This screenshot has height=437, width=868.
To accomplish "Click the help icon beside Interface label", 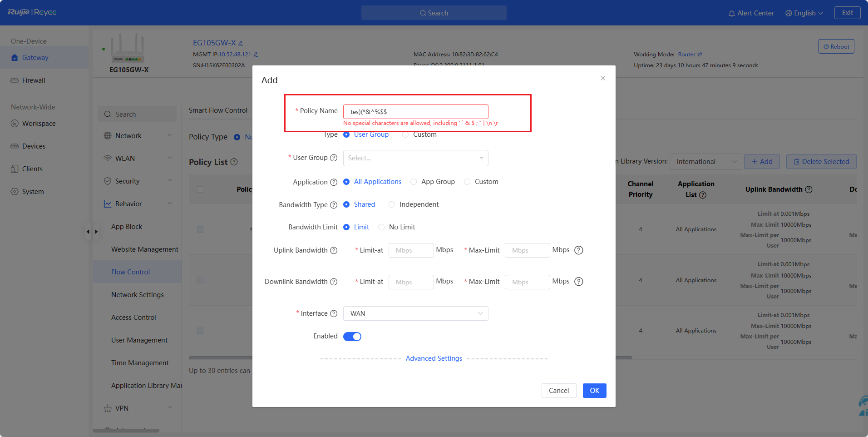I will 334,313.
